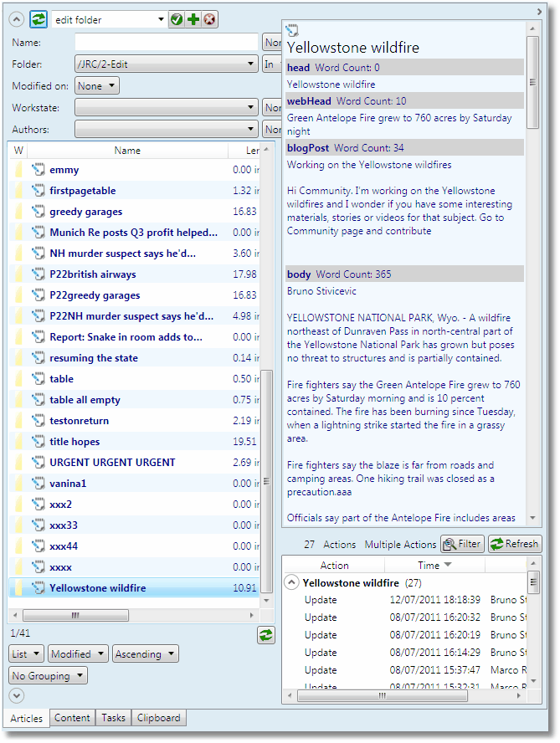Viewport: 560px width, 743px height.
Task: Select the Actions view label
Action: pos(339,545)
